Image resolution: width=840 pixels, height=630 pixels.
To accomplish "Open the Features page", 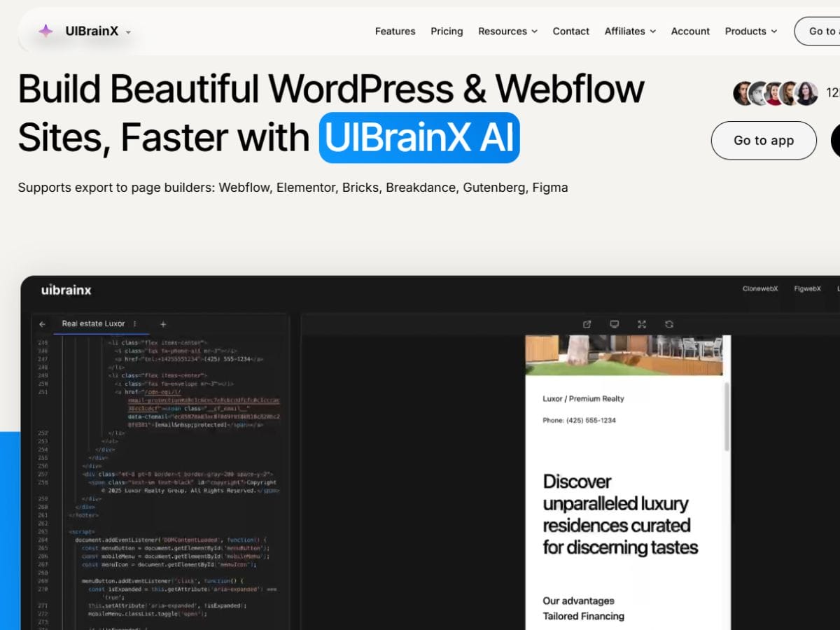I will coord(395,31).
